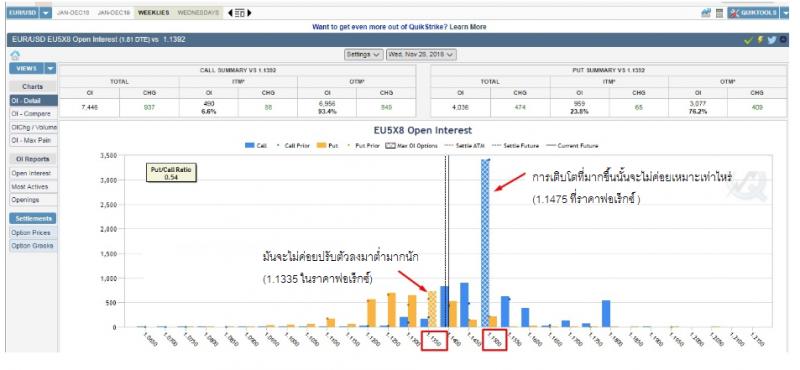Click the call OTM OI value 6,956

click(x=327, y=104)
